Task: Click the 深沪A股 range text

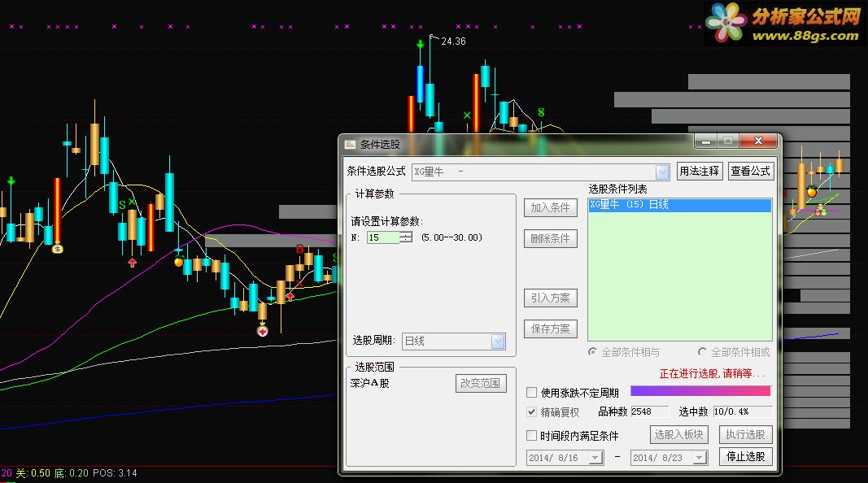Action: click(370, 383)
